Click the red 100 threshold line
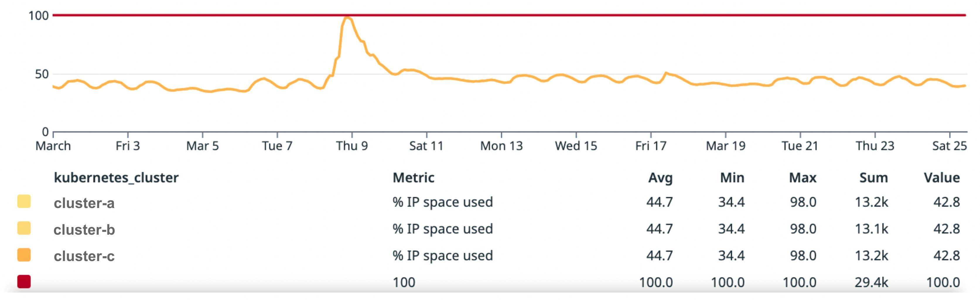This screenshot has height=300, width=980. coord(571,15)
